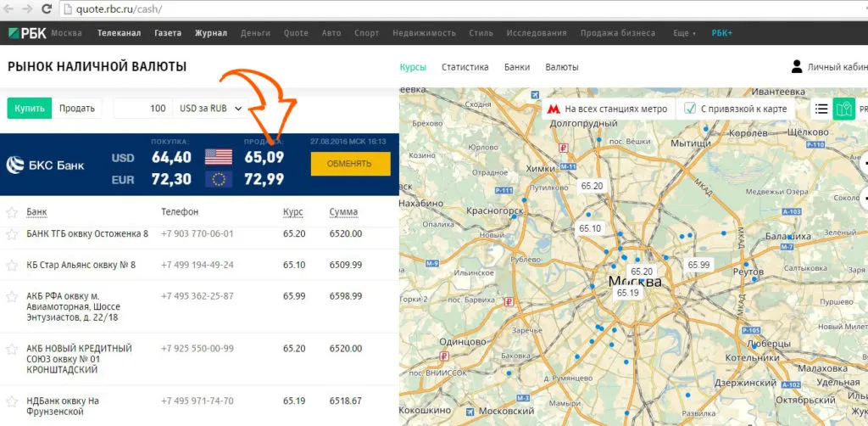Star the НДБанк row
This screenshot has height=426, width=868.
(12, 401)
